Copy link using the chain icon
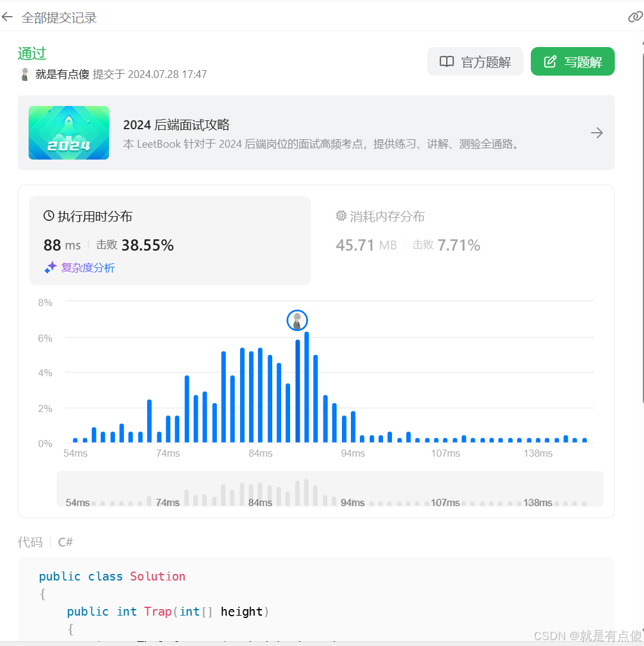 635,17
